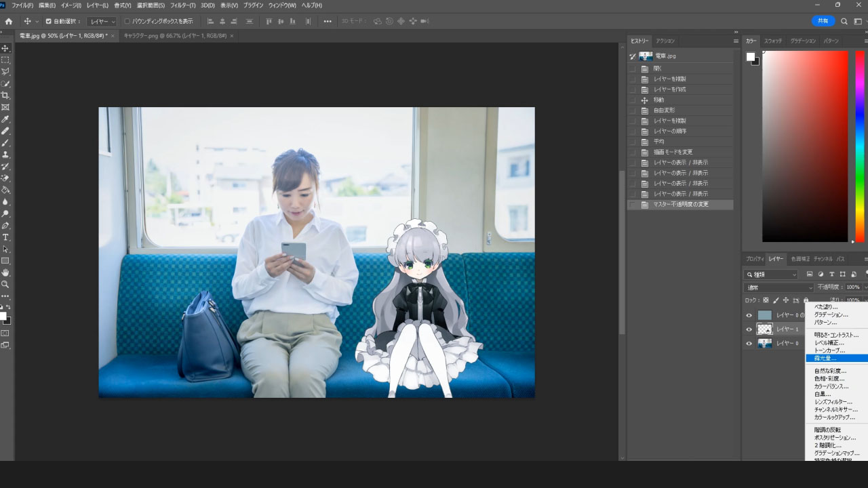
Task: Select the Pen tool
Action: [x=5, y=225]
